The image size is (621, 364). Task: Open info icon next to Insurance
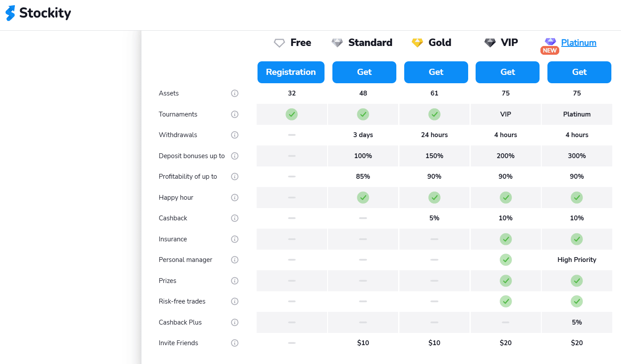pos(235,239)
